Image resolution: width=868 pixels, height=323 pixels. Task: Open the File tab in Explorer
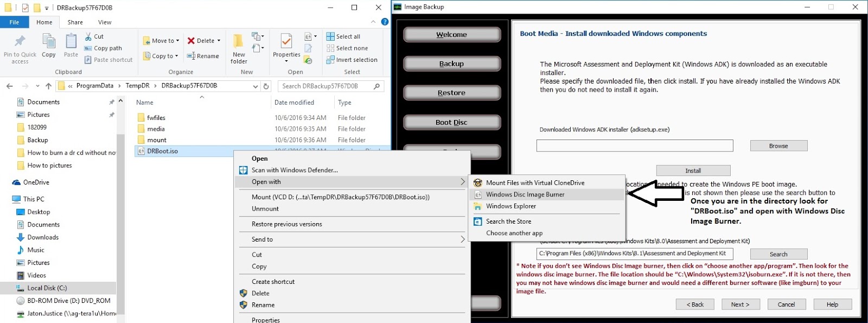(14, 22)
